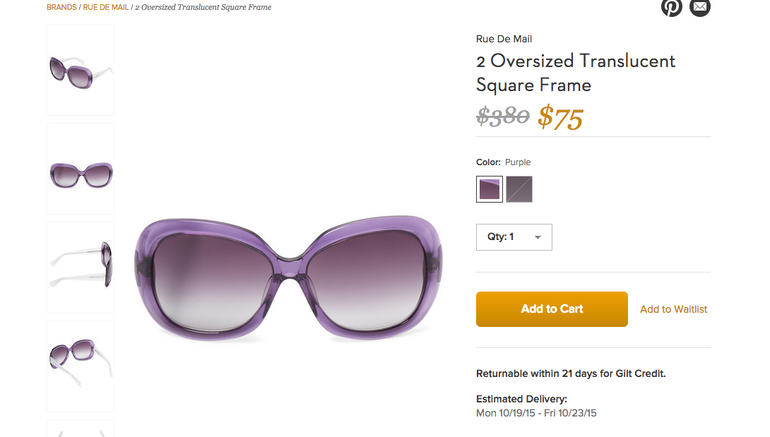Click the sale price $75

click(560, 118)
